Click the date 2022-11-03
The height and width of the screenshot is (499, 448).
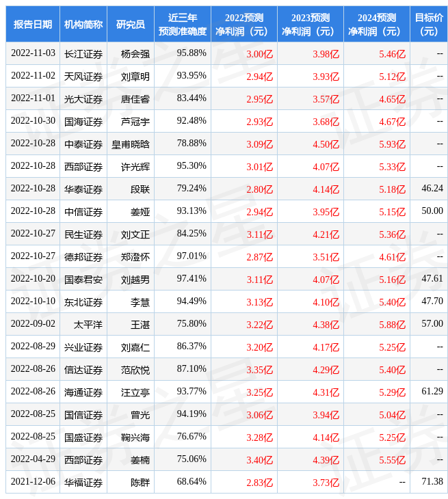[33, 53]
